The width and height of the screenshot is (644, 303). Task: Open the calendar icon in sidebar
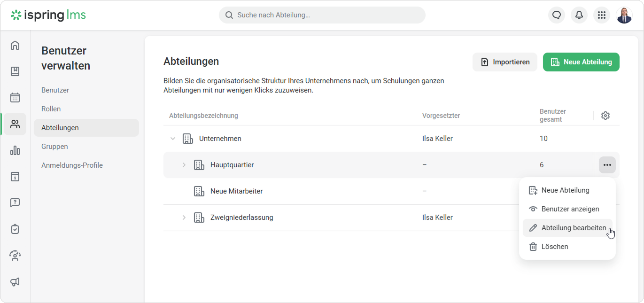click(15, 98)
